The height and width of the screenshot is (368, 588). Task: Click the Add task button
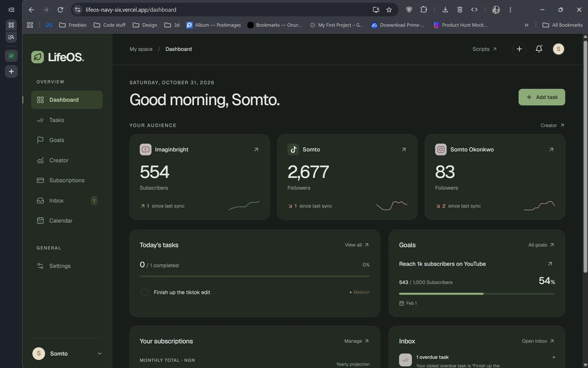[542, 97]
